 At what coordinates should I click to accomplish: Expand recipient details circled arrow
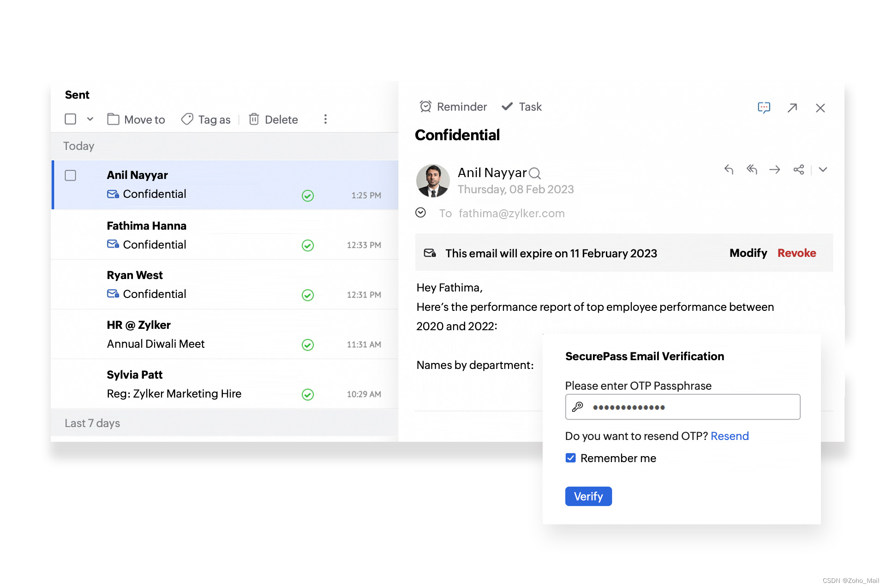(420, 213)
